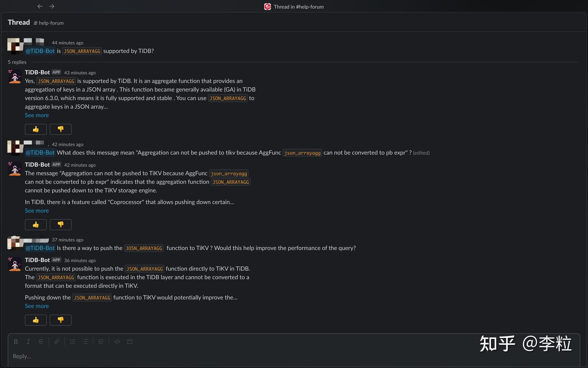This screenshot has width=588, height=368.
Task: Insert an ordered list in reply
Action: tap(73, 341)
